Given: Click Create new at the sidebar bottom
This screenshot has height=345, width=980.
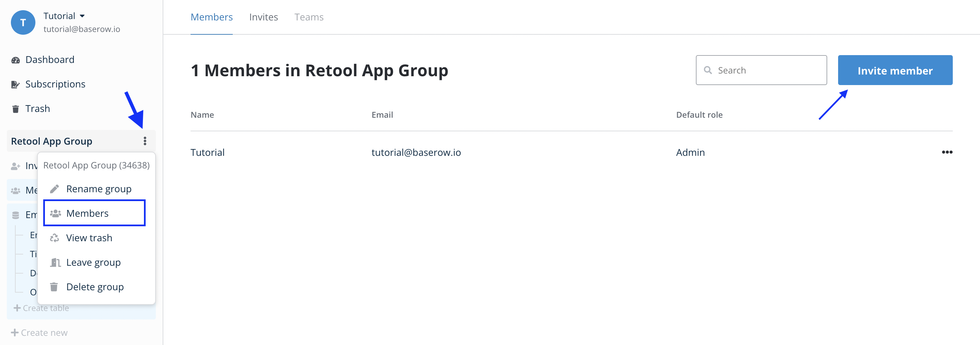Looking at the screenshot, I should (39, 332).
